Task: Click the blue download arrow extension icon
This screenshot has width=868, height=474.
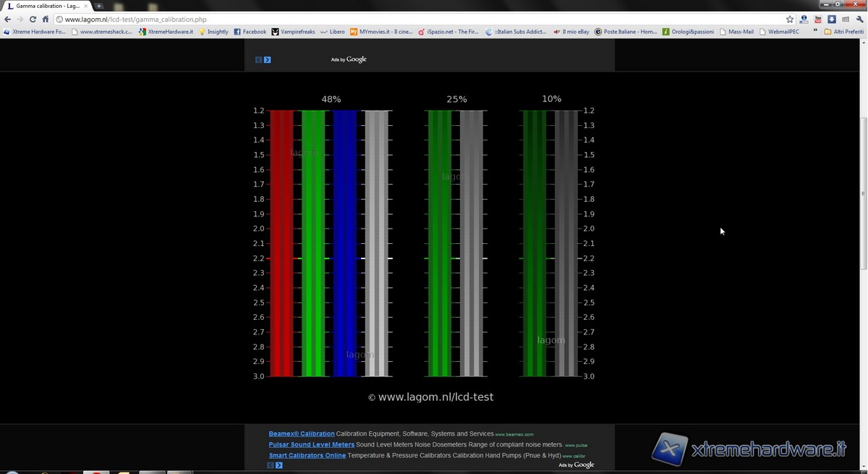Action: [x=832, y=20]
